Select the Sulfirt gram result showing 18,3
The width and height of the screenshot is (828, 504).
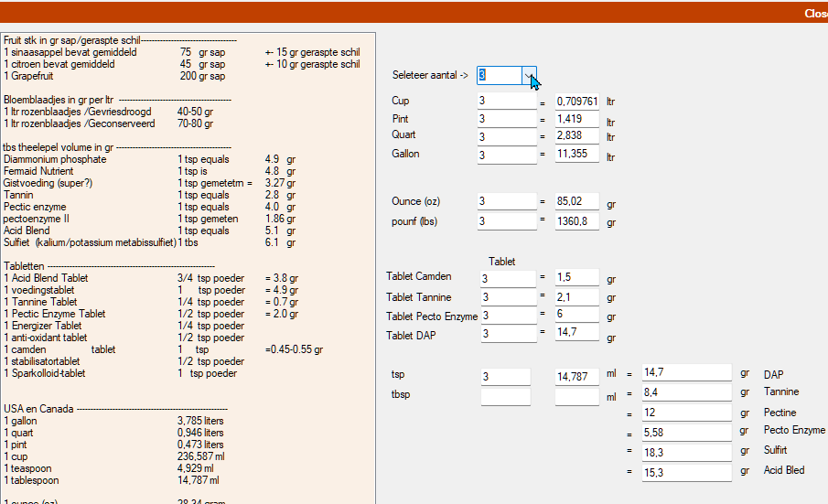(685, 452)
